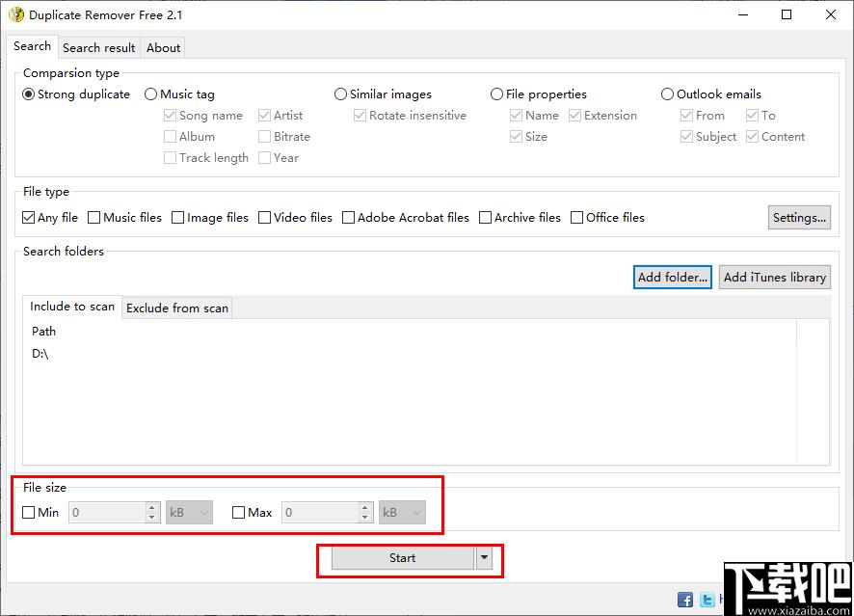Click Add iTunes library button
854x616 pixels.
tap(775, 278)
